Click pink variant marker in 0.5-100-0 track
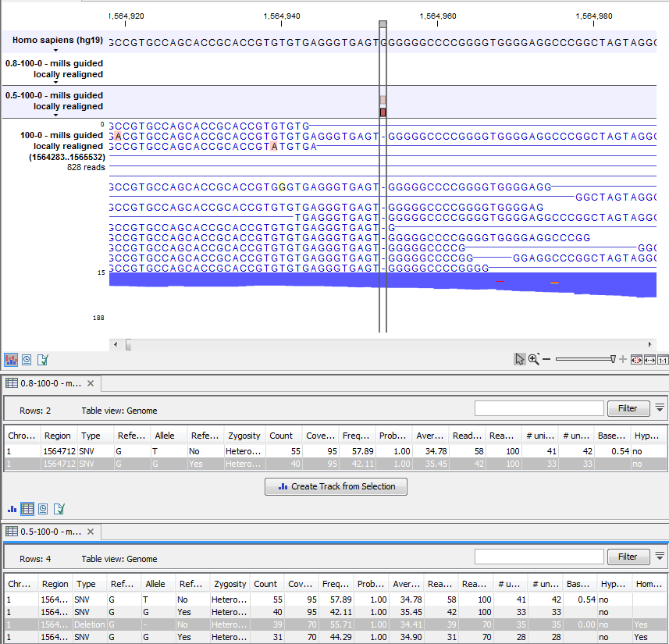669x644 pixels. 383,100
